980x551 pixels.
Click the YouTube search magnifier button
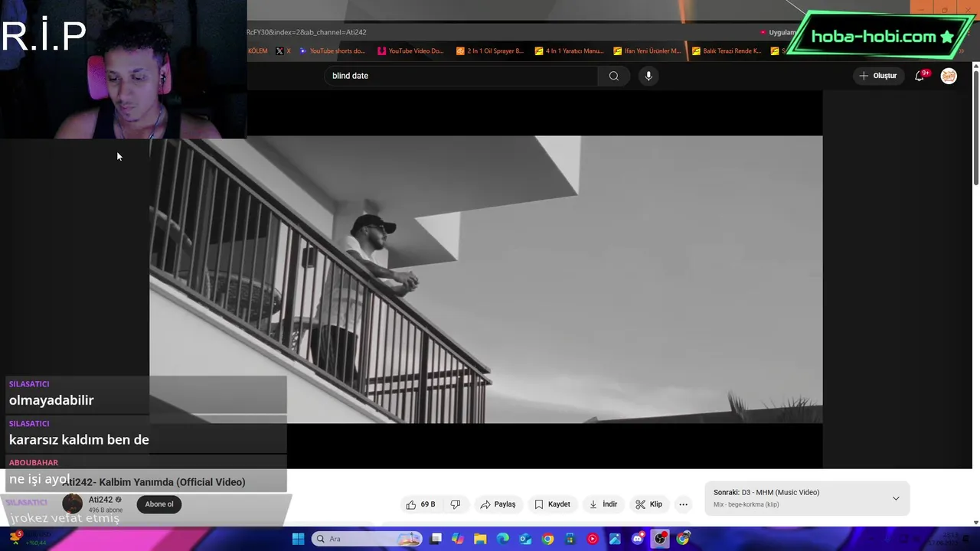point(613,76)
